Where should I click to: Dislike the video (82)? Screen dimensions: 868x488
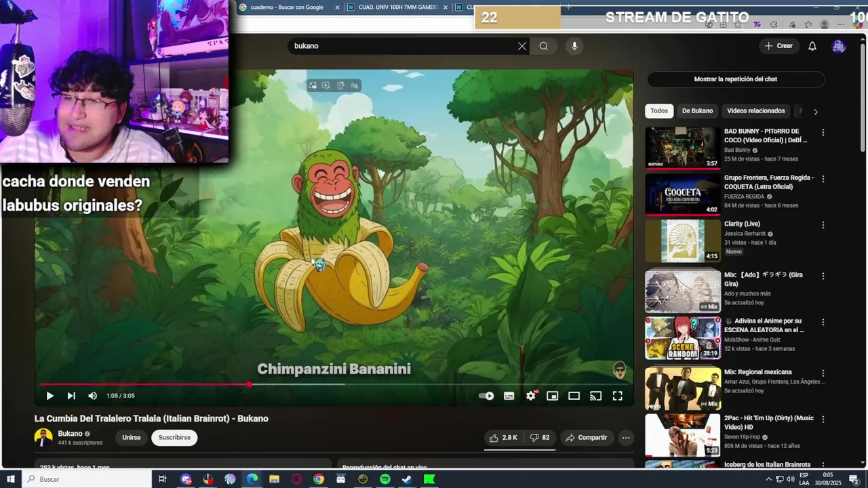click(x=540, y=438)
